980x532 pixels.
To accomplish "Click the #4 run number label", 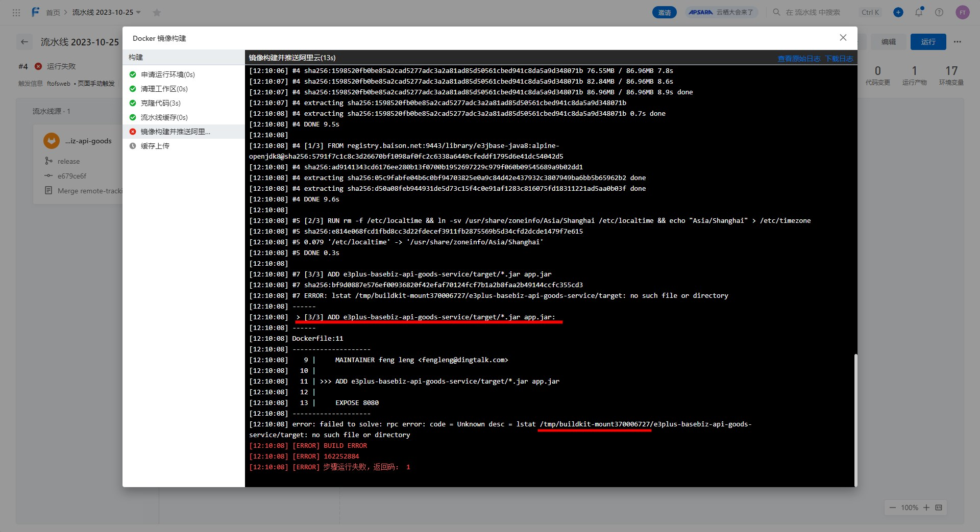I will pos(23,66).
